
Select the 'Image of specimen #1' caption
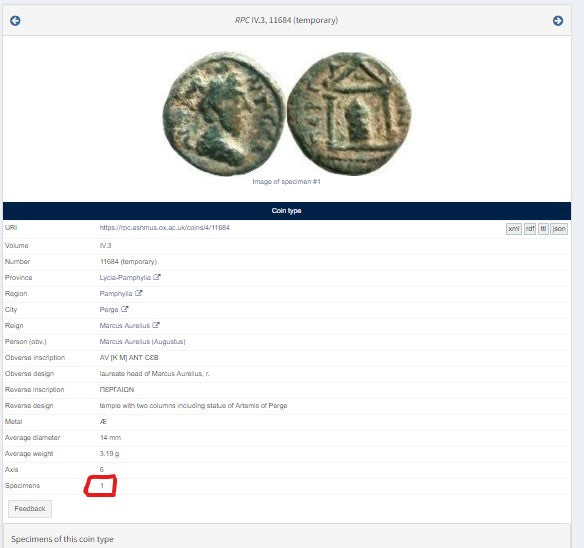pyautogui.click(x=286, y=181)
